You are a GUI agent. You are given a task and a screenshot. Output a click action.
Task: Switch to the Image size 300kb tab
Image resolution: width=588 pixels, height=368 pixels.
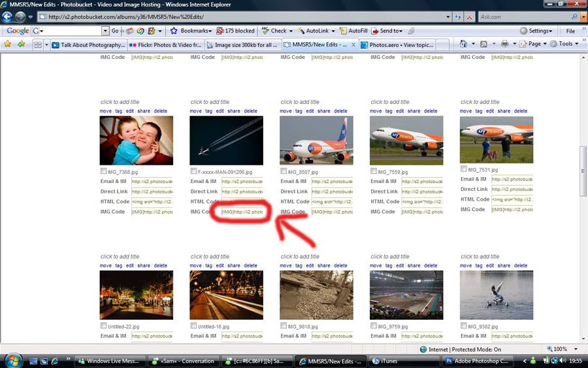click(242, 44)
